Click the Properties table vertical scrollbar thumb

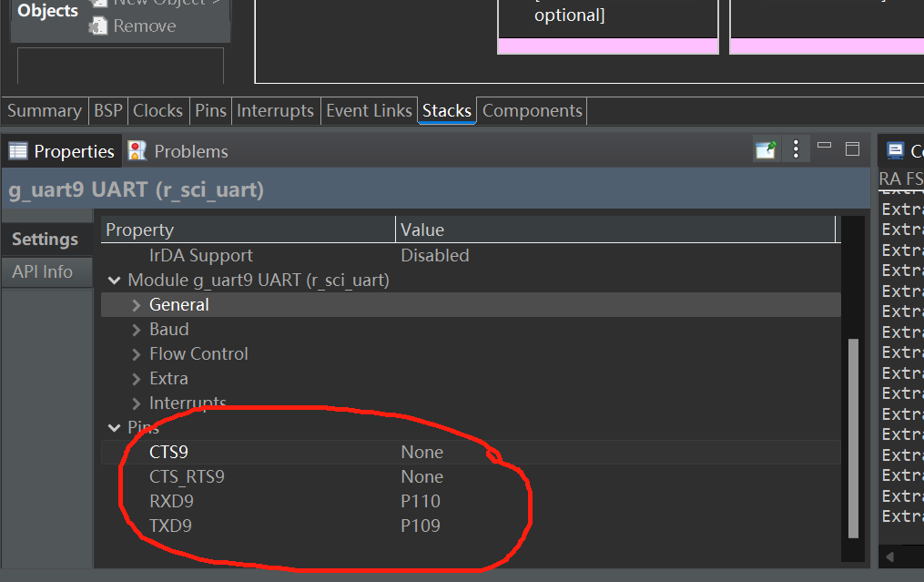[853, 438]
